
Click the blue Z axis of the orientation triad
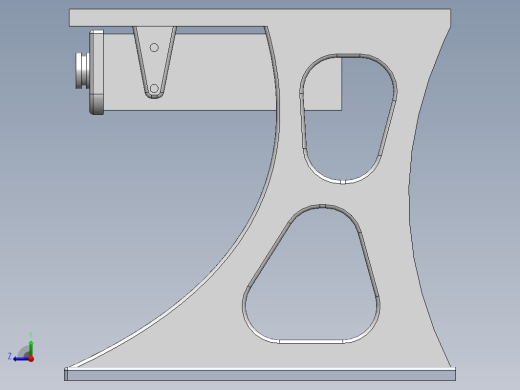21,359
